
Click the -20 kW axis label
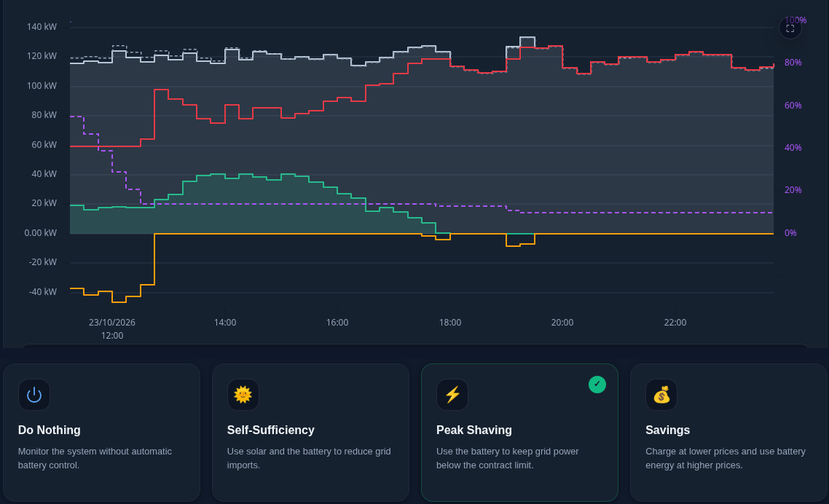click(x=43, y=262)
